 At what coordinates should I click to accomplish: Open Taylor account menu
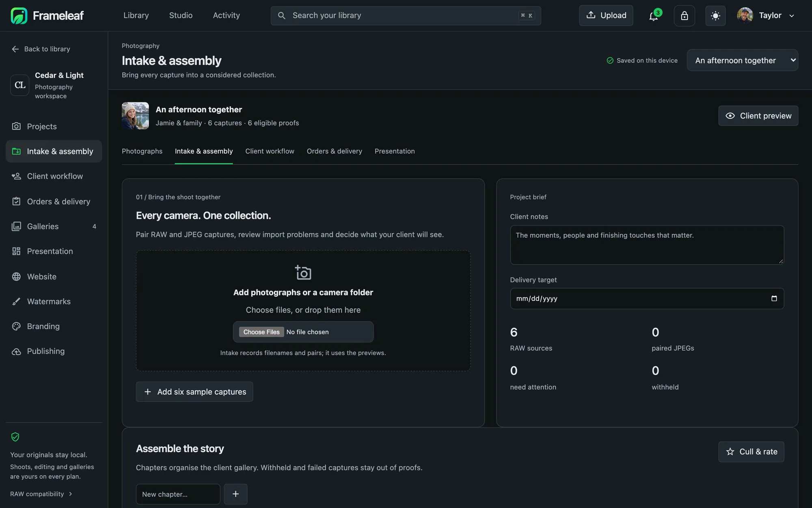766,15
